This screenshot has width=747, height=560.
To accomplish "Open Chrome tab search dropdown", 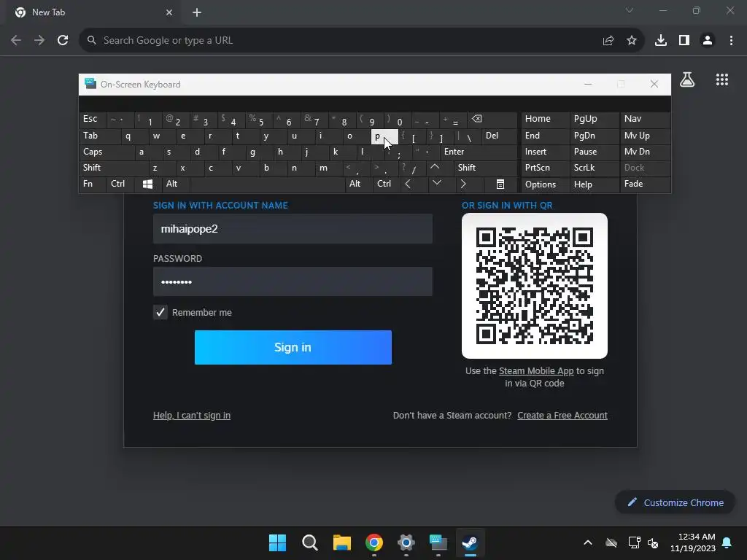I will 630,10.
